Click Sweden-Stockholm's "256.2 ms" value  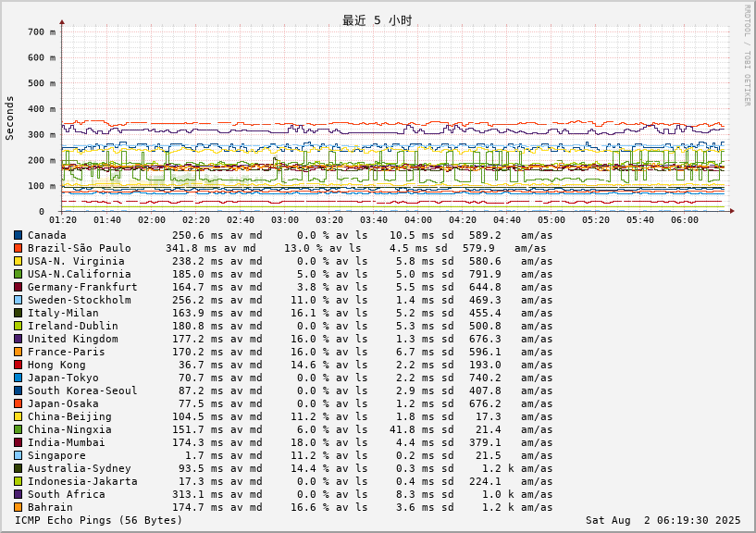point(198,300)
